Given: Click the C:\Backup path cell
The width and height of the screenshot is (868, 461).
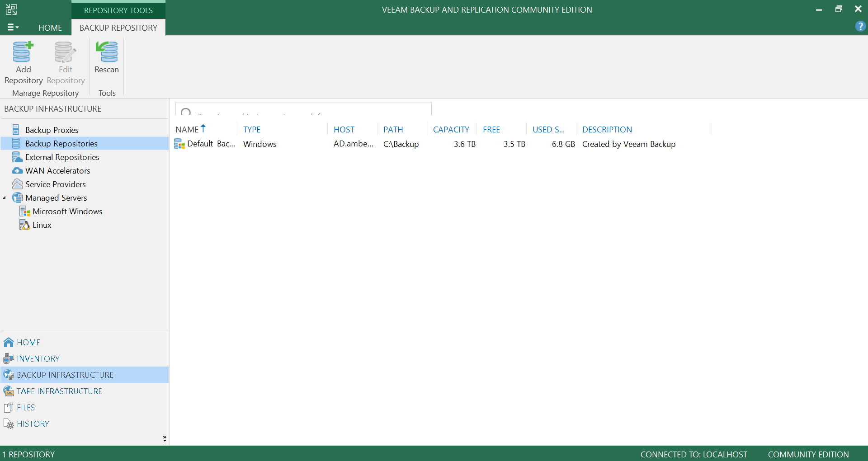Looking at the screenshot, I should click(x=401, y=144).
